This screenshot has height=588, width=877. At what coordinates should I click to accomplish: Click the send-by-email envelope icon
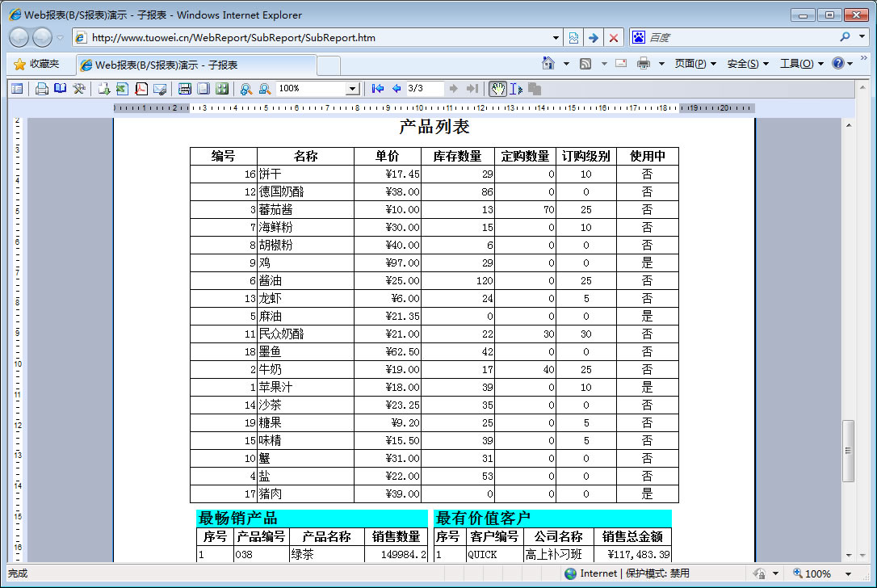coord(160,89)
